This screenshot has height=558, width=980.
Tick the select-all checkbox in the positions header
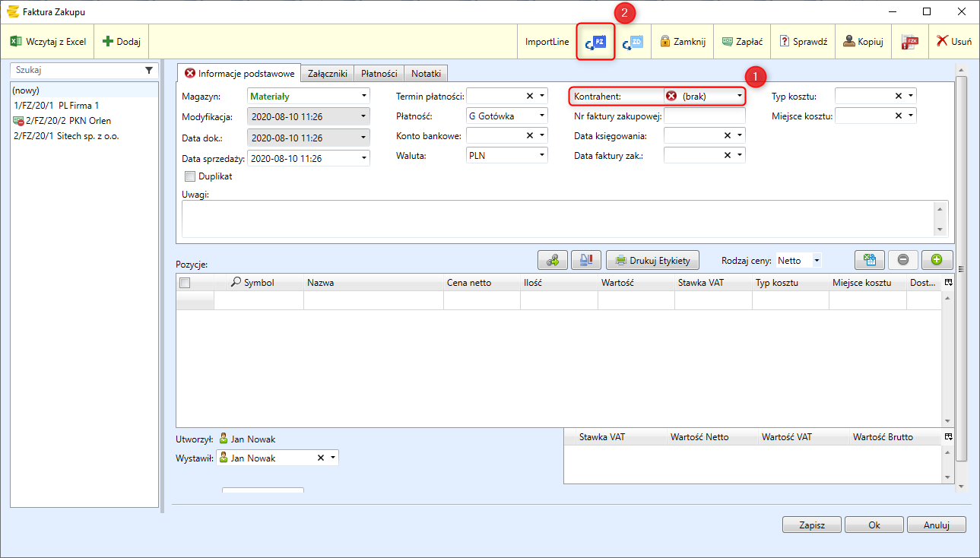(x=184, y=283)
